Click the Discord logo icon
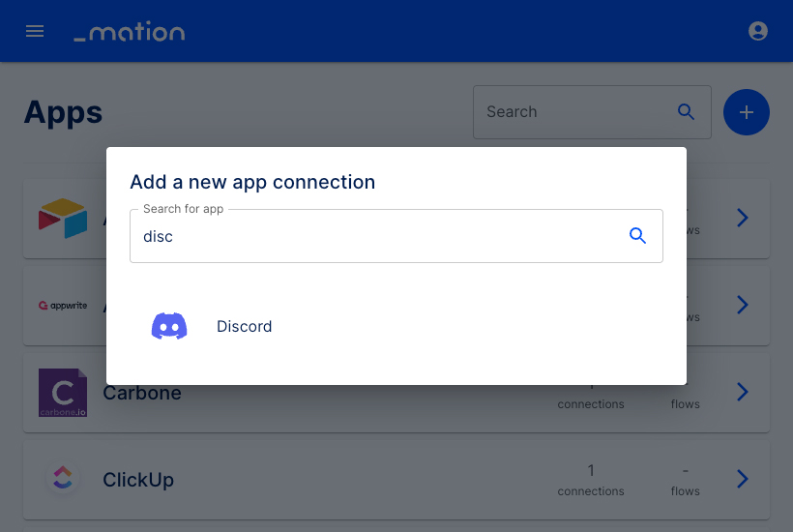This screenshot has height=532, width=793. (169, 326)
